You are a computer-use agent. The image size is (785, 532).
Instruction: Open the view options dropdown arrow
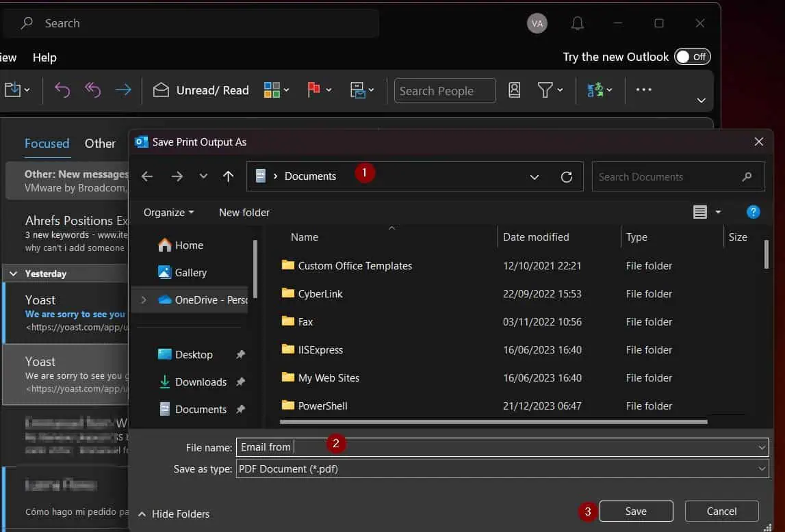718,212
